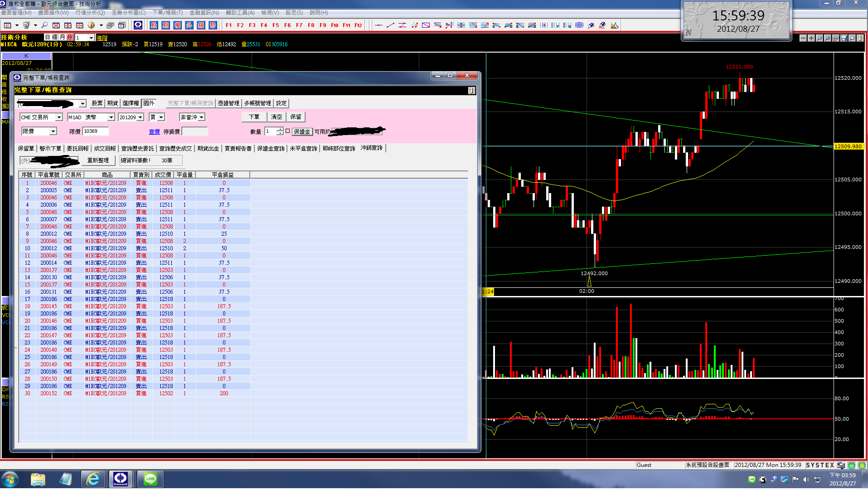Select the 國外 market toggle button
This screenshot has width=868, height=490.
(x=149, y=103)
